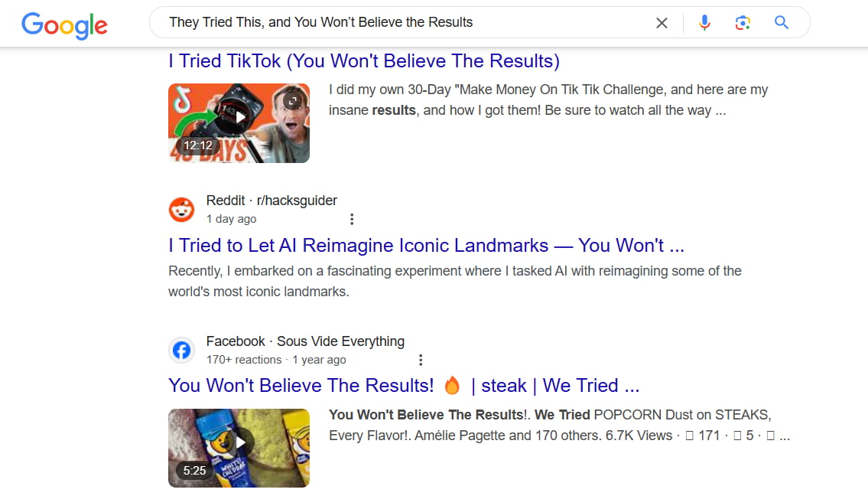This screenshot has height=496, width=868.
Task: Click the Facebook favicon on the steak result
Action: point(181,350)
